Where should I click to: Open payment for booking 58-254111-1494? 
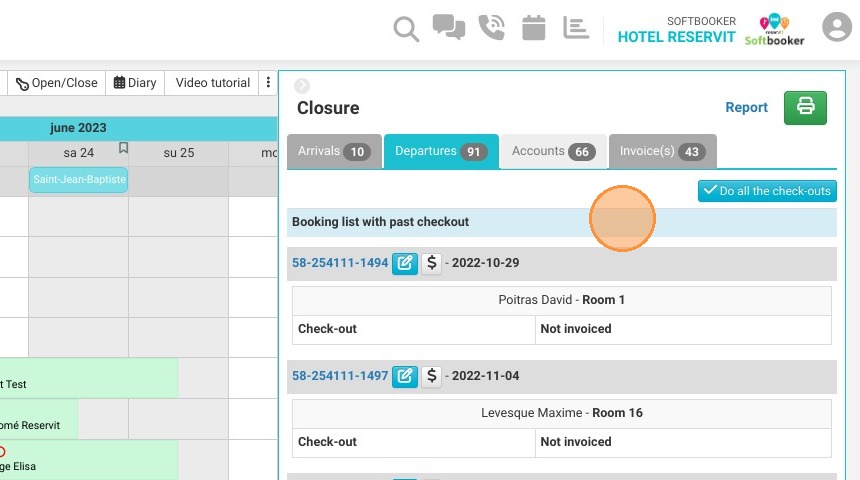432,263
